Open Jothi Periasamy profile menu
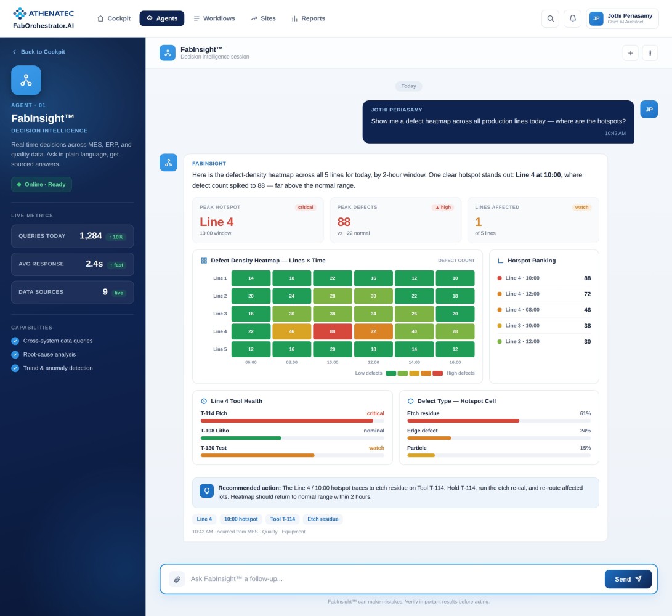This screenshot has height=616, width=672. pos(622,19)
